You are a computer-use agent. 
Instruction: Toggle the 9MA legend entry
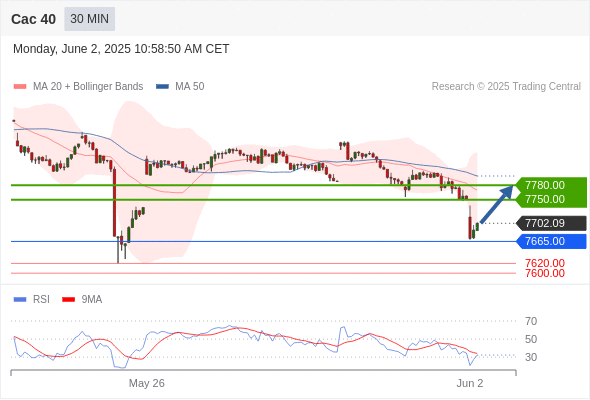[82, 300]
